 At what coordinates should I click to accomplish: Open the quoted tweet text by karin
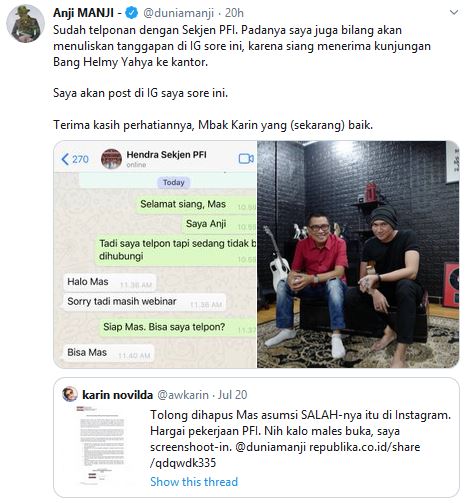tap(300, 439)
